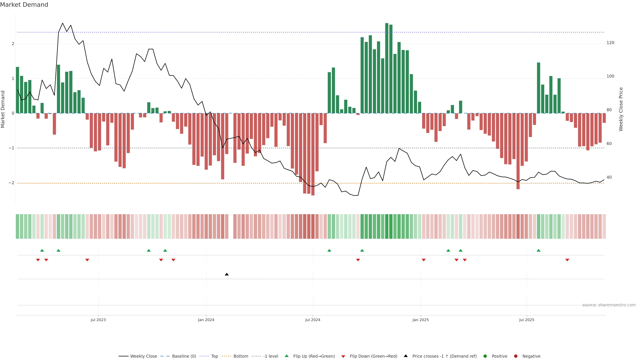
Task: Click black price-cross marker after Jan 2024
Action: pos(227,274)
